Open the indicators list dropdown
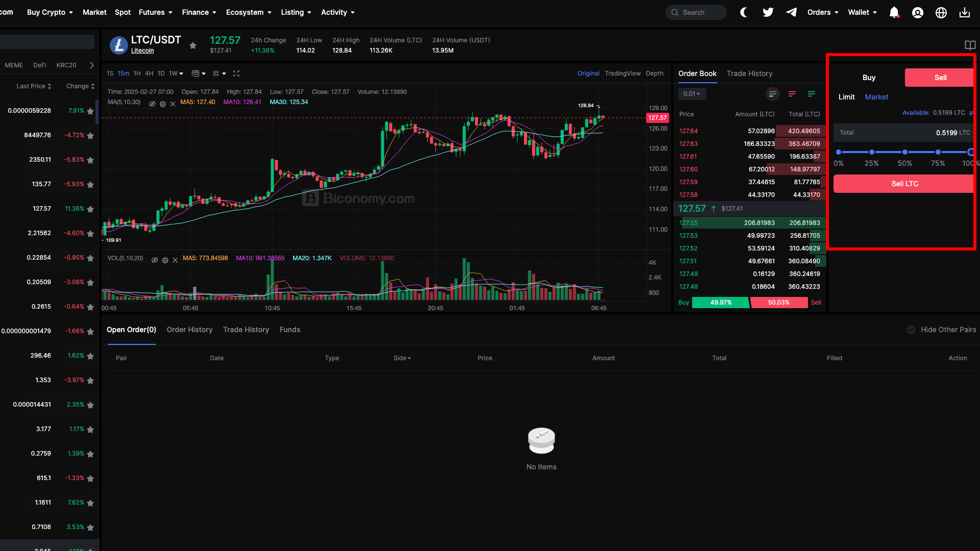The height and width of the screenshot is (551, 980). (x=219, y=73)
